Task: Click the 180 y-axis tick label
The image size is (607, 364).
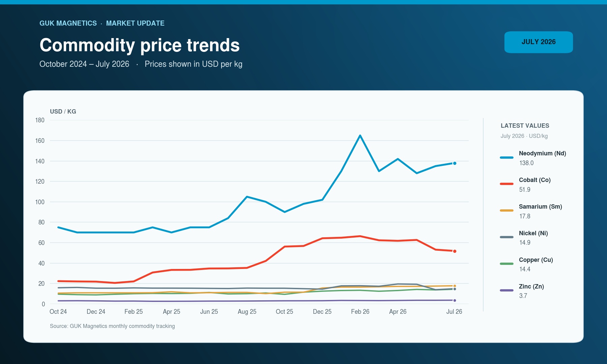Action: (40, 120)
